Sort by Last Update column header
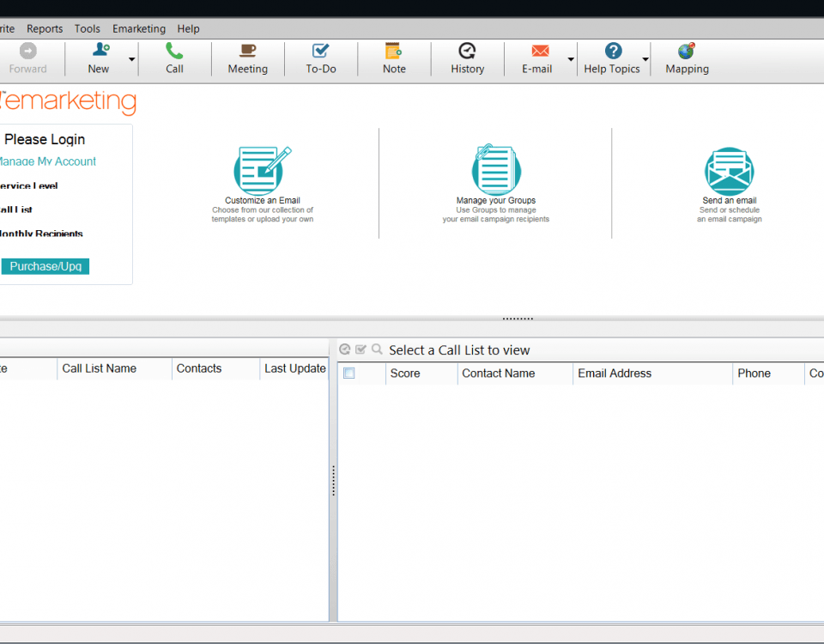Screen dimensions: 824x644 click(x=294, y=368)
